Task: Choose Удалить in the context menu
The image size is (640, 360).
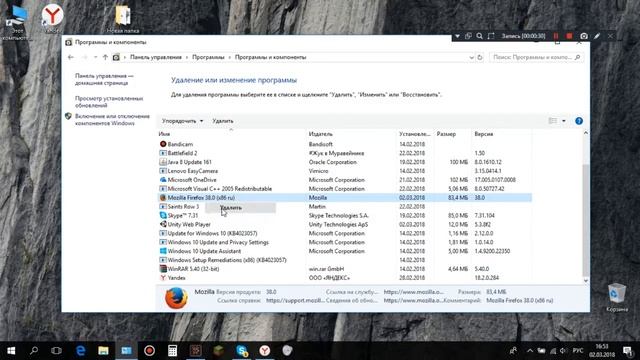Action: (x=240, y=208)
